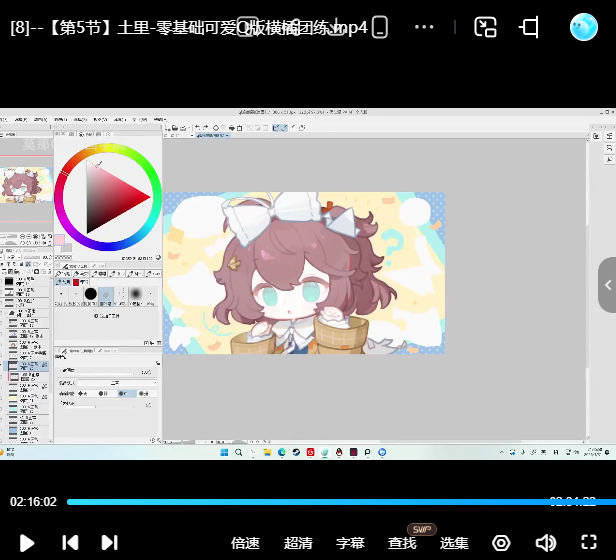Expand the right-side panel chevron tab
Image resolution: width=616 pixels, height=560 pixels.
(x=607, y=285)
